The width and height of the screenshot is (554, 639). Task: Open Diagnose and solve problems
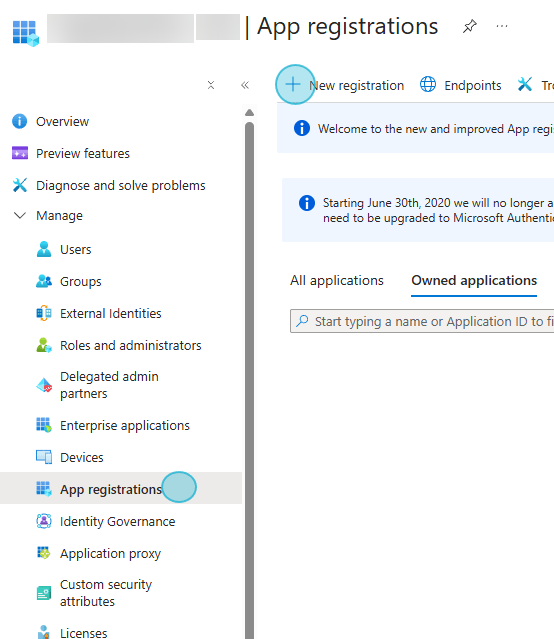pos(121,185)
